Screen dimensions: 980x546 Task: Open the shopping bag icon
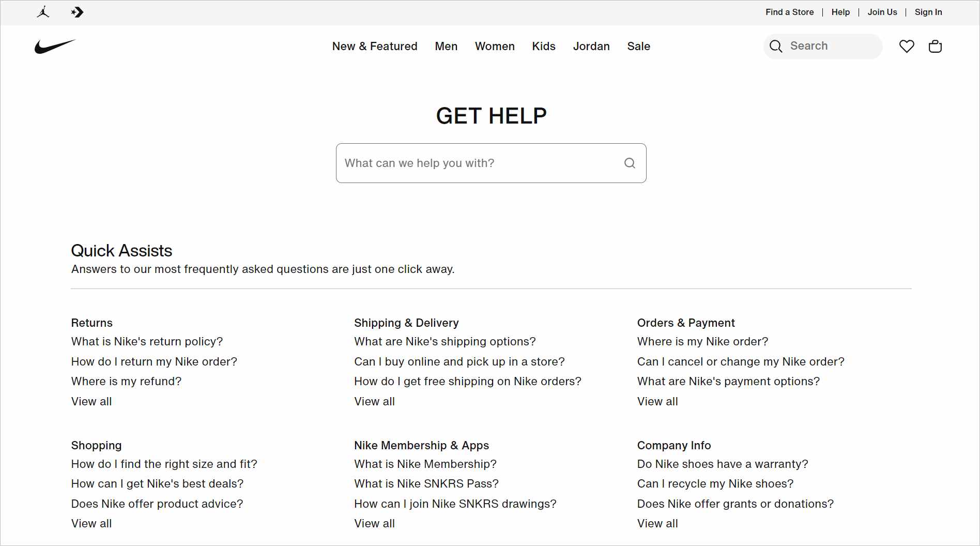tap(935, 47)
